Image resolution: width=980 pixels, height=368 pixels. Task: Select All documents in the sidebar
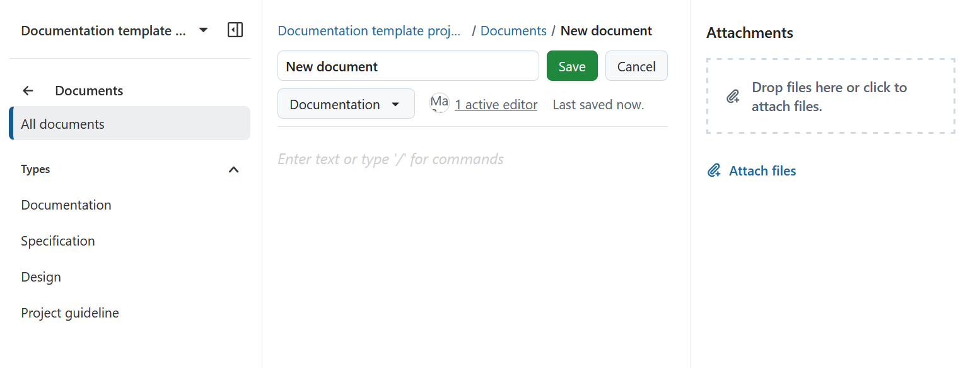click(x=62, y=123)
